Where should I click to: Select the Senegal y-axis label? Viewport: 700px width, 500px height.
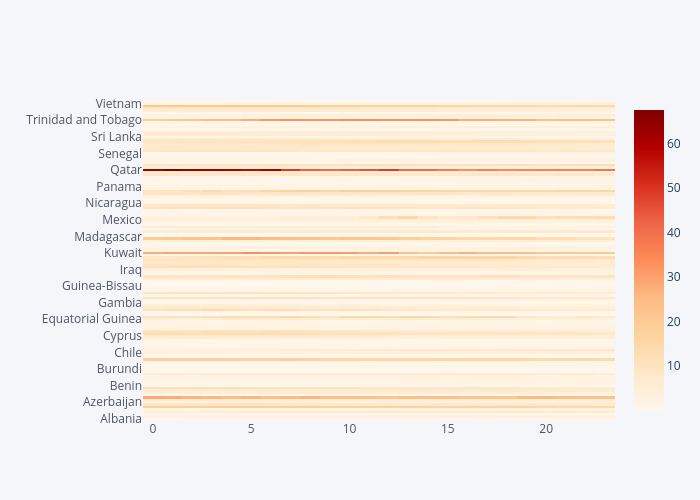[119, 154]
